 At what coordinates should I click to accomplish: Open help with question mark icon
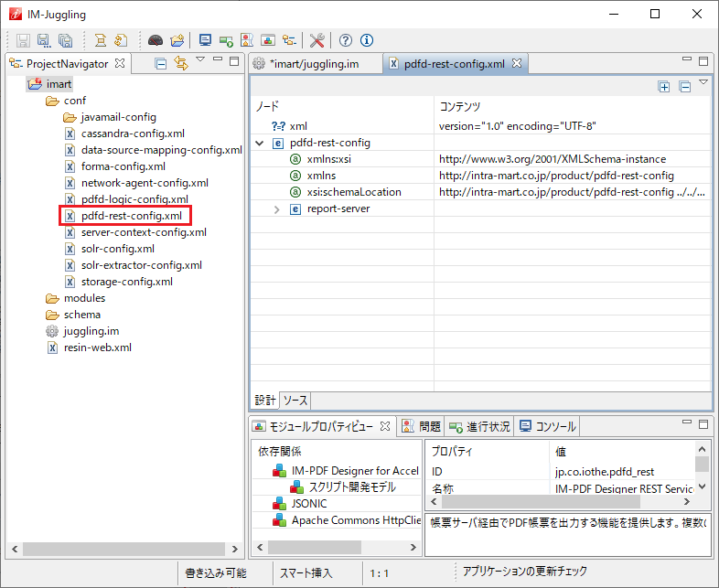[x=346, y=40]
